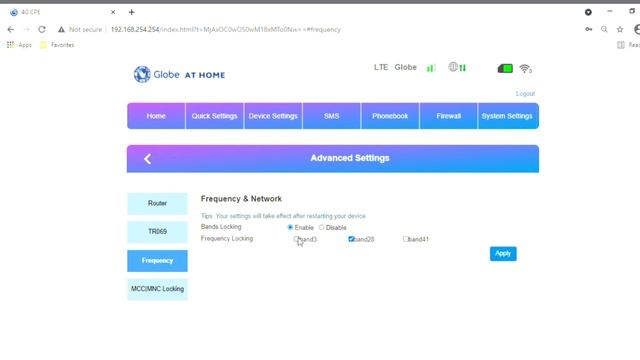This screenshot has height=360, width=640.
Task: Click the 4G CPE tab favicon
Action: click(14, 12)
